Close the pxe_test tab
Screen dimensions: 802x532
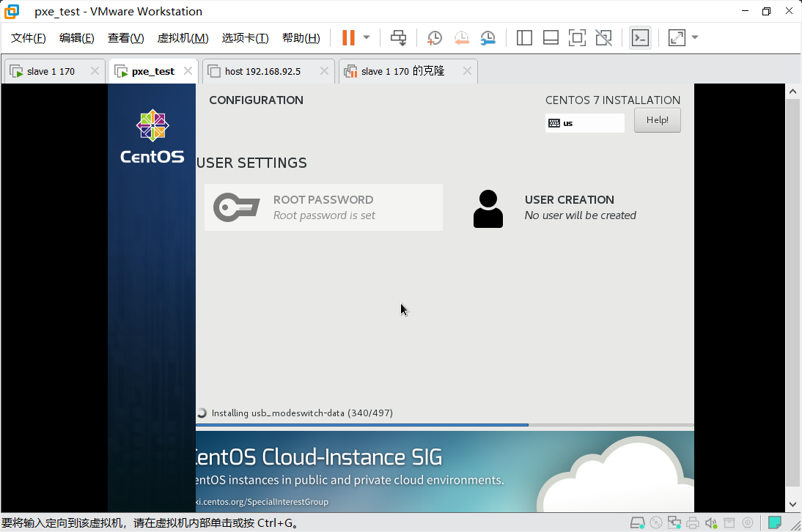click(x=188, y=71)
